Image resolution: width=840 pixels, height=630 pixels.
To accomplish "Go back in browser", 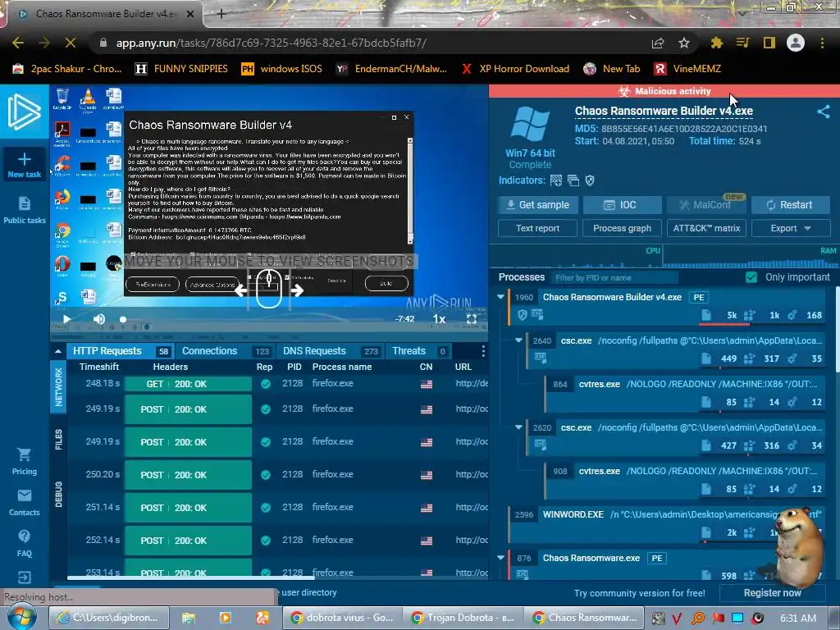I will click(x=18, y=43).
